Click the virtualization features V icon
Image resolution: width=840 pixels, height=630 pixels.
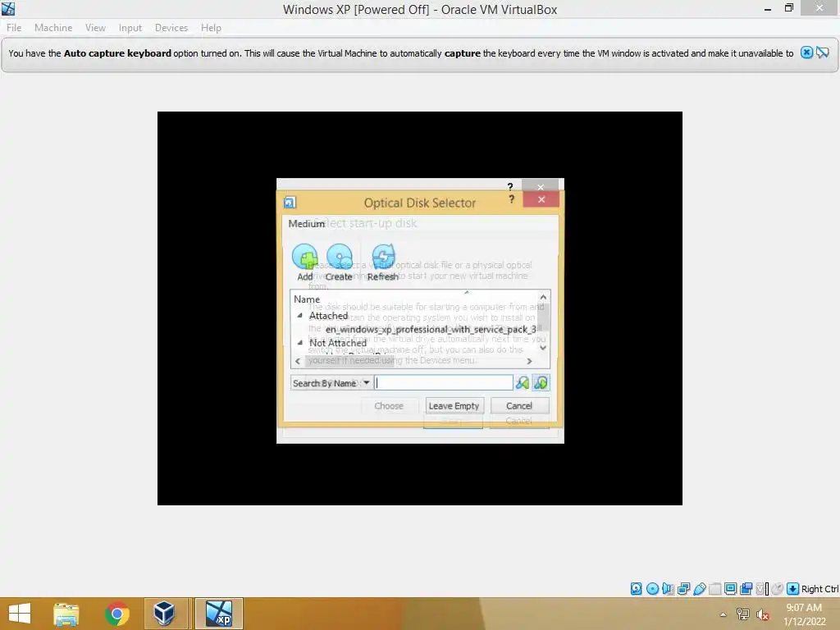pos(761,589)
